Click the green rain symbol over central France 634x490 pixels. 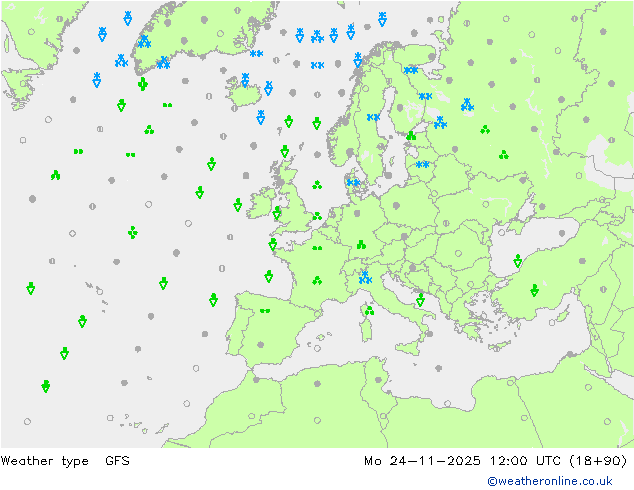[317, 280]
